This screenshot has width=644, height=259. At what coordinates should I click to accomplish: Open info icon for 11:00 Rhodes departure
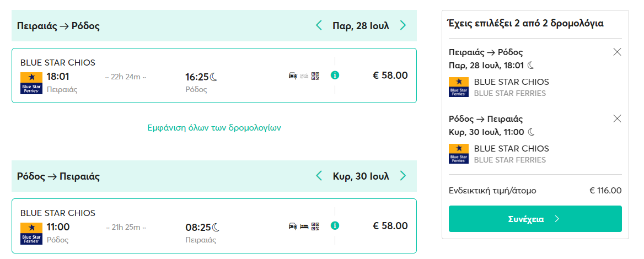[x=335, y=226]
